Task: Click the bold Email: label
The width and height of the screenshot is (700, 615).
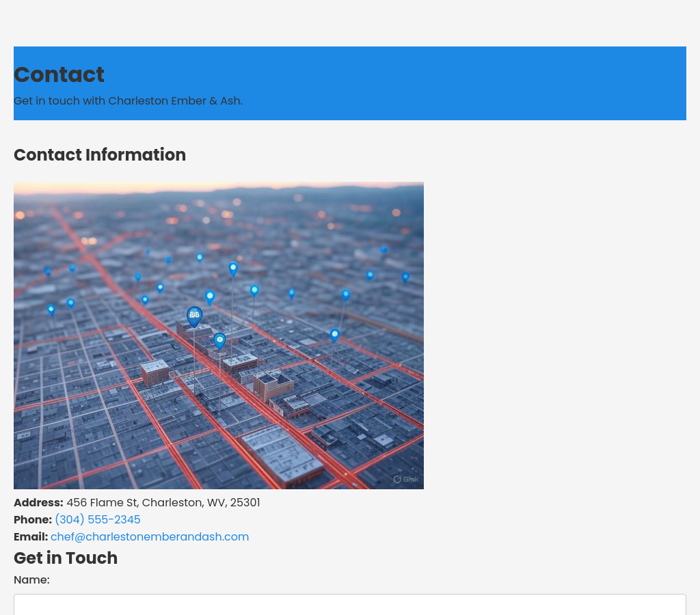Action: click(31, 536)
